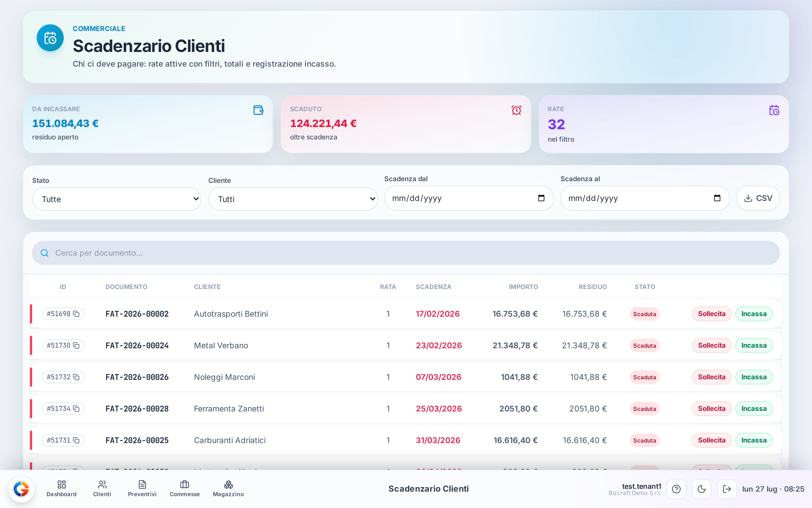Click the DOCUMENTO column header

(x=126, y=286)
